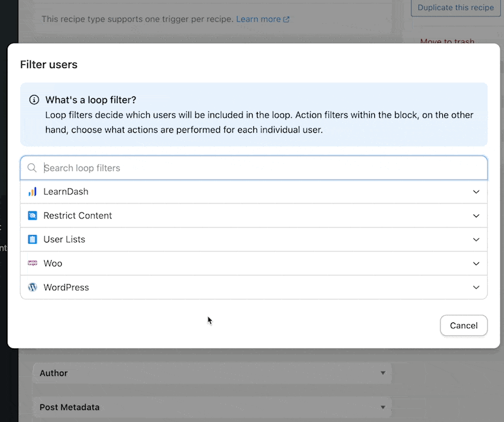Click the Woo logo icon
The width and height of the screenshot is (504, 422).
point(32,263)
